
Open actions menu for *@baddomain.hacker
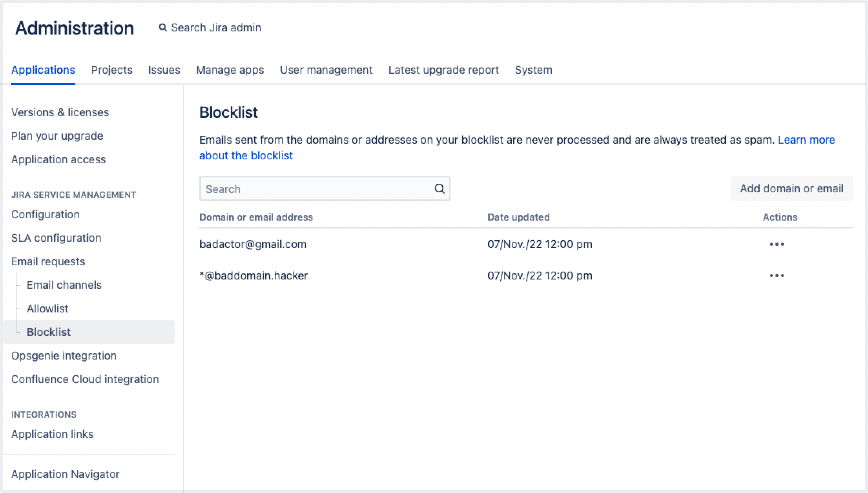pos(777,276)
